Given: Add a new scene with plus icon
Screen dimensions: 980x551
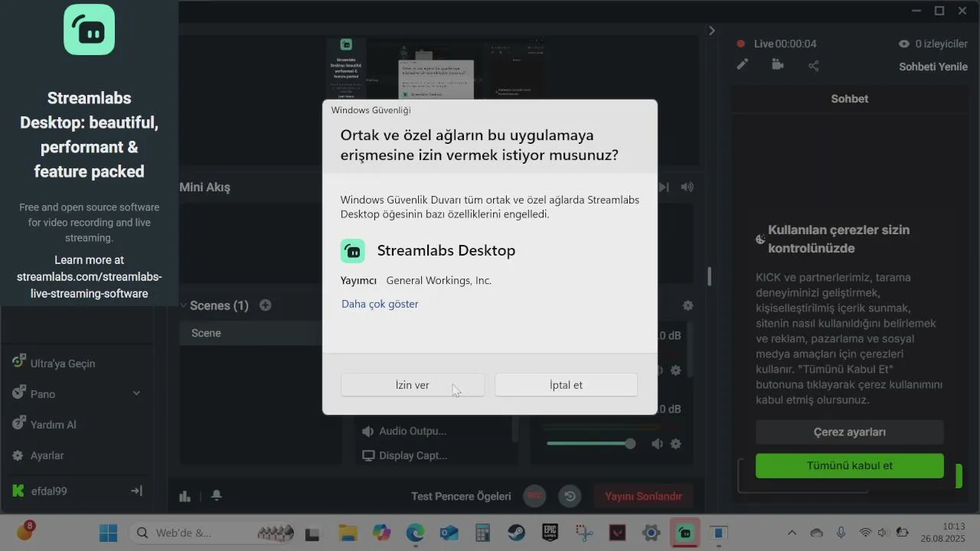Looking at the screenshot, I should pyautogui.click(x=266, y=305).
